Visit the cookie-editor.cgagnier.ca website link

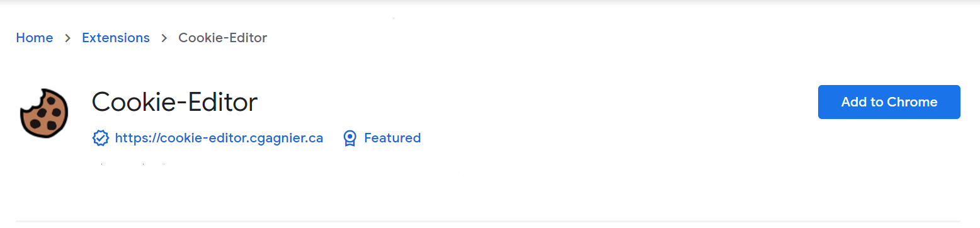pos(219,138)
